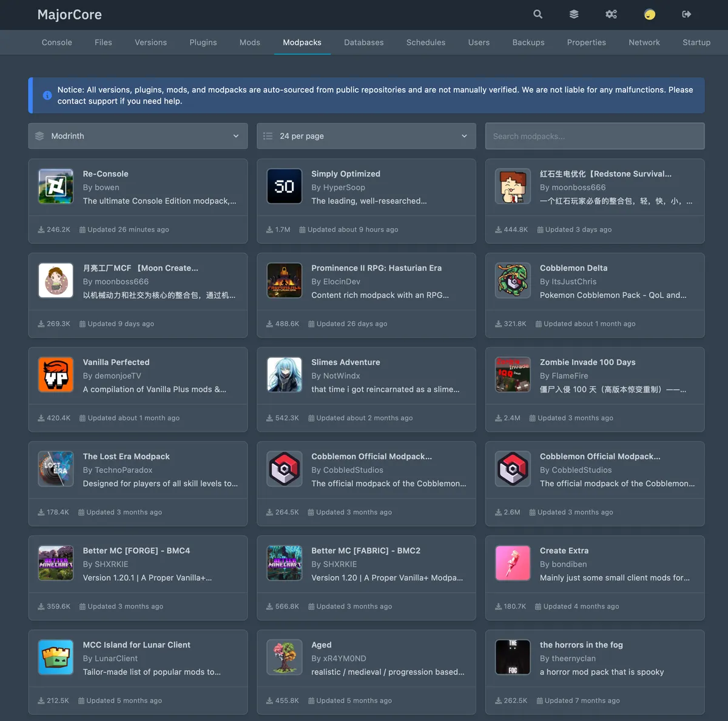Image resolution: width=728 pixels, height=721 pixels.
Task: Click the Zombie Invade 100 Days icon
Action: [513, 374]
